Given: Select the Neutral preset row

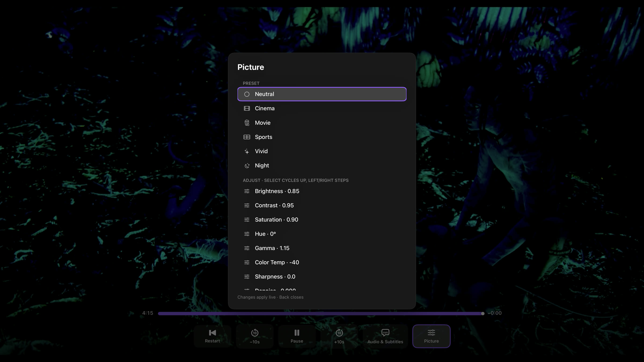Looking at the screenshot, I should coord(322,94).
